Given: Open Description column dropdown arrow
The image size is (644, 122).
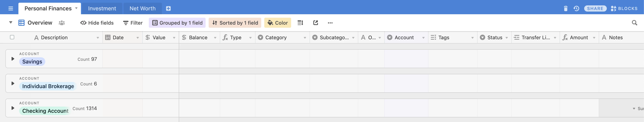Looking at the screenshot, I should tap(98, 38).
